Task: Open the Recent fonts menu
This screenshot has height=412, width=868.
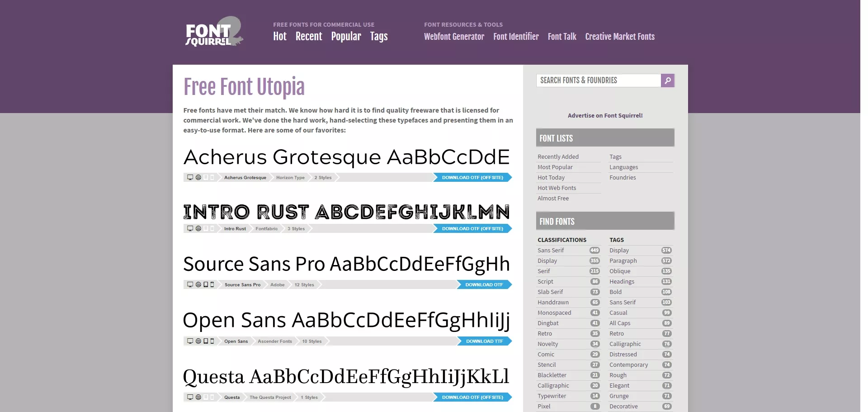Action: point(309,37)
